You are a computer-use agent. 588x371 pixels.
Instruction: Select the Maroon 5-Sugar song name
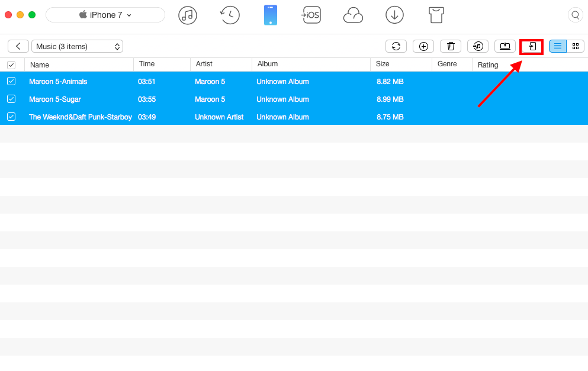pyautogui.click(x=55, y=99)
